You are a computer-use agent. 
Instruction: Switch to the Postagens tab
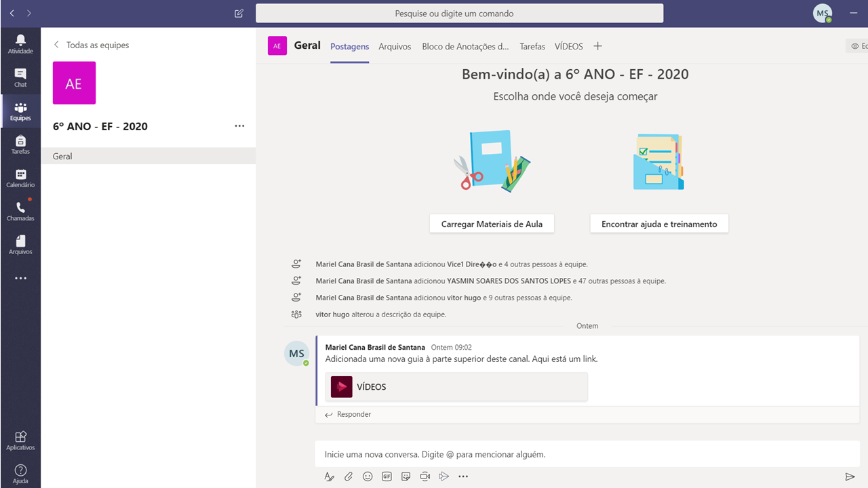pos(349,47)
